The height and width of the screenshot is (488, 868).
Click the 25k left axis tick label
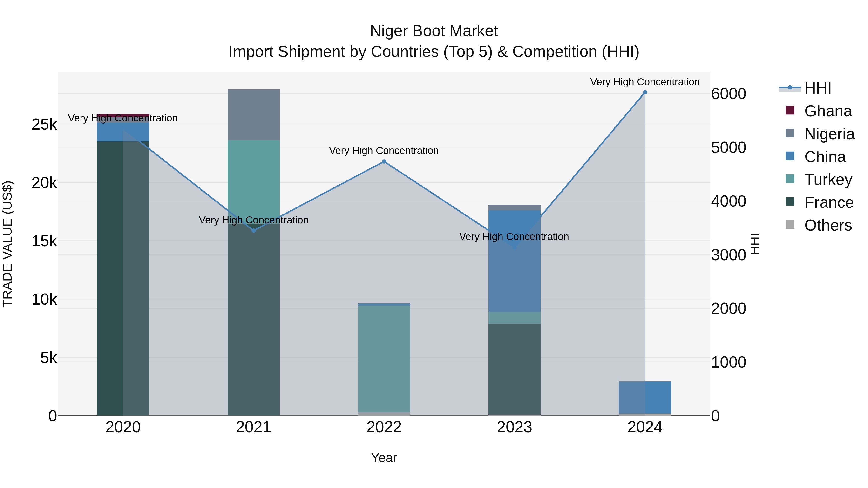[x=44, y=125]
